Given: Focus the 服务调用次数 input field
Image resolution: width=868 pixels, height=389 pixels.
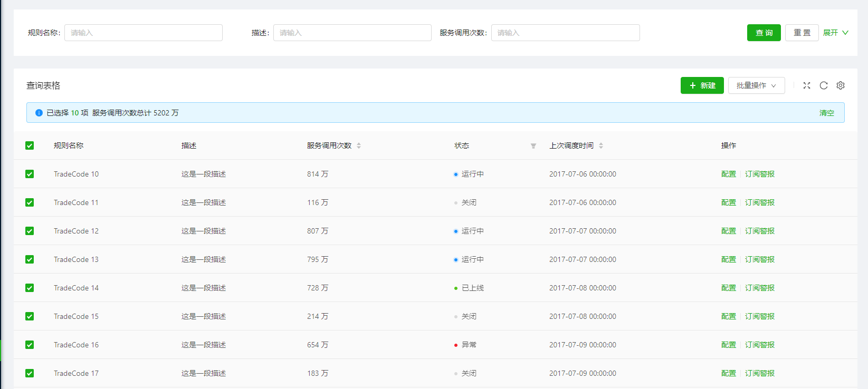Looking at the screenshot, I should pyautogui.click(x=566, y=33).
